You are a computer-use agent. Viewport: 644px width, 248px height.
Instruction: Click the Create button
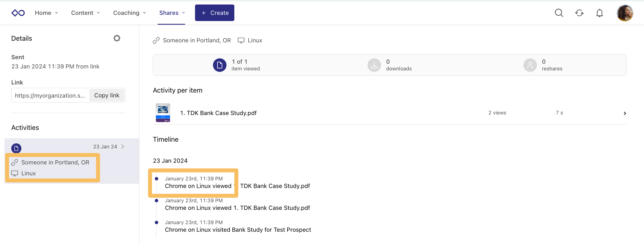tap(215, 13)
